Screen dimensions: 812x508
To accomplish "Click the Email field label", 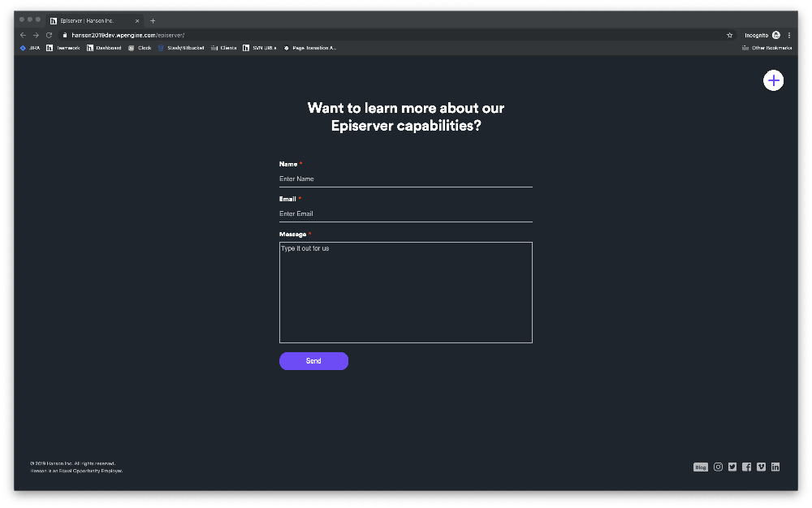I will click(287, 199).
